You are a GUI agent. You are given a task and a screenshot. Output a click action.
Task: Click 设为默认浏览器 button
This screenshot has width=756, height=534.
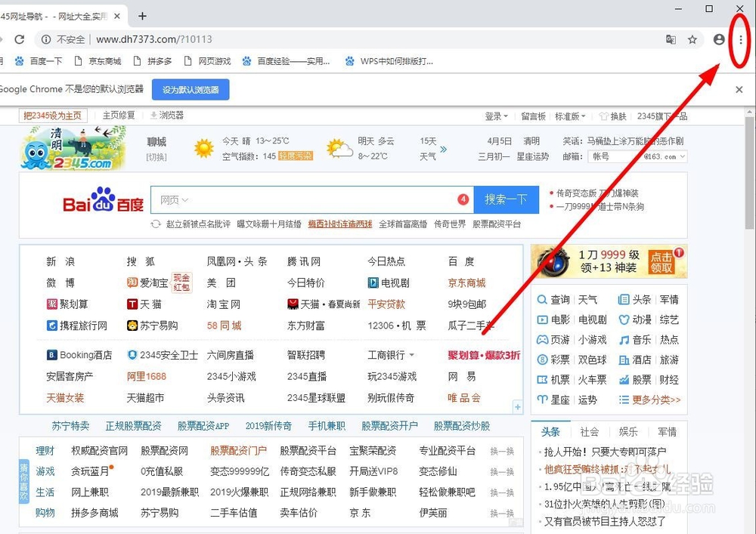tap(191, 90)
